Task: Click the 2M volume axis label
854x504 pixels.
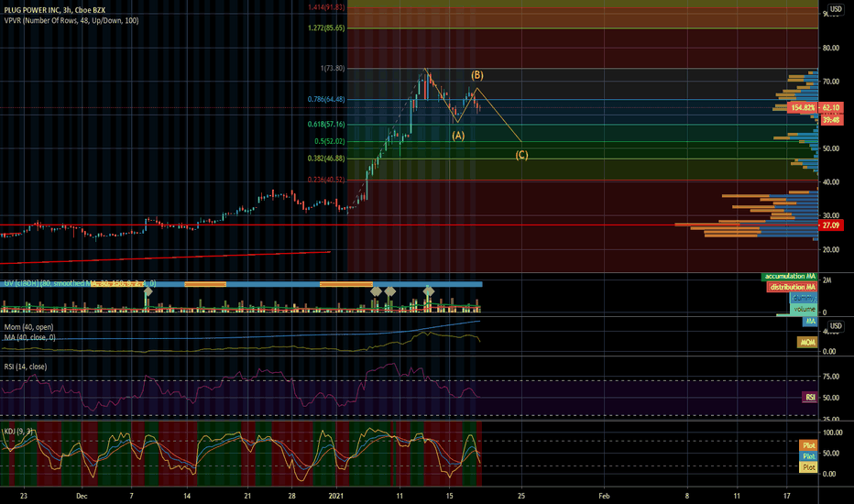Action: click(827, 280)
